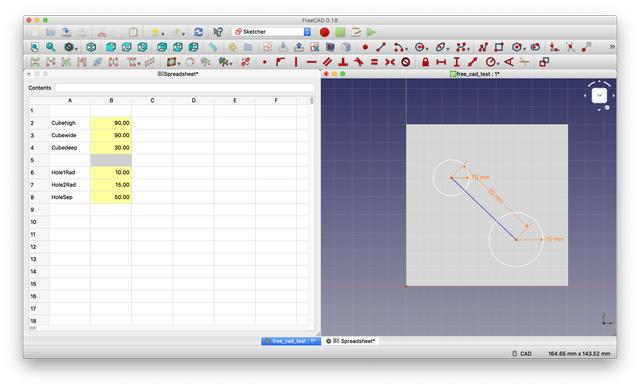Apply symmetric constraint
Image resolution: width=640 pixels, height=389 pixels.
(x=390, y=62)
